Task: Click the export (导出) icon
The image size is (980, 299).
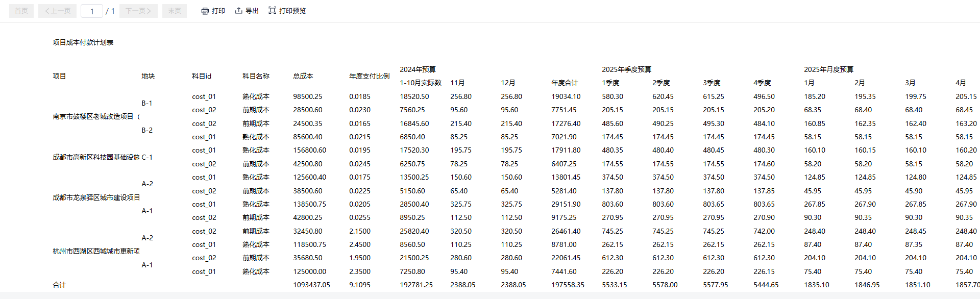Action: 238,11
